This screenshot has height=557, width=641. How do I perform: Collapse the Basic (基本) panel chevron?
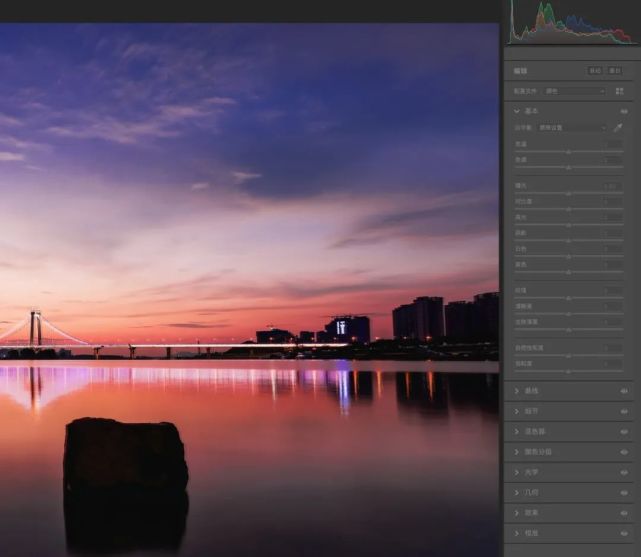coord(516,111)
